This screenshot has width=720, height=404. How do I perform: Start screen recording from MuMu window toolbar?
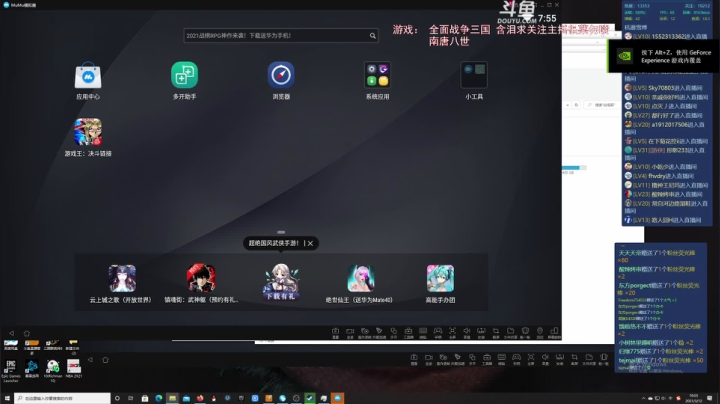click(350, 332)
